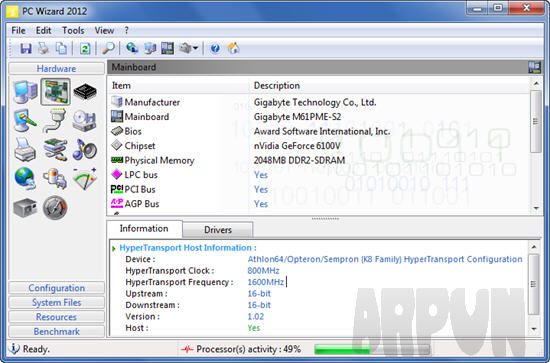Image resolution: width=550 pixels, height=363 pixels.
Task: Click the Hardware category button
Action: [x=56, y=68]
